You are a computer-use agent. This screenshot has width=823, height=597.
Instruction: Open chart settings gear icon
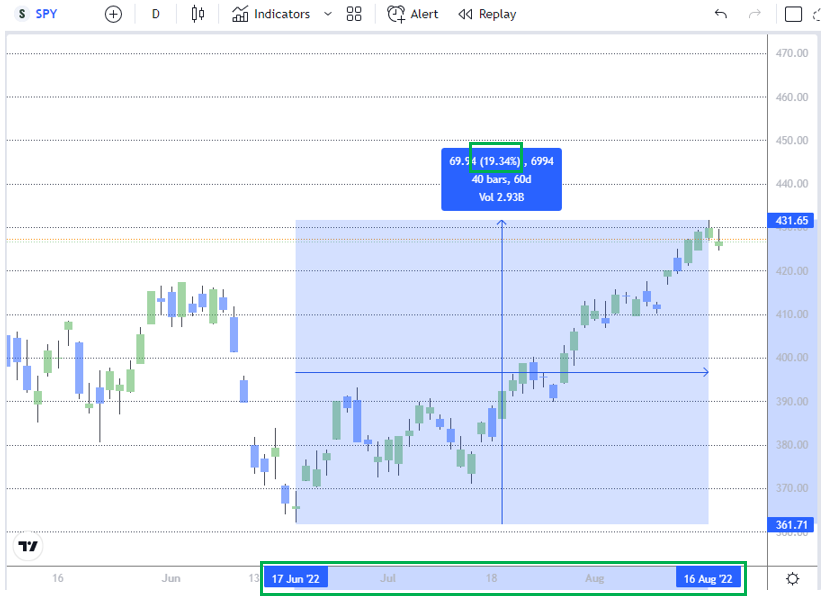click(x=793, y=579)
